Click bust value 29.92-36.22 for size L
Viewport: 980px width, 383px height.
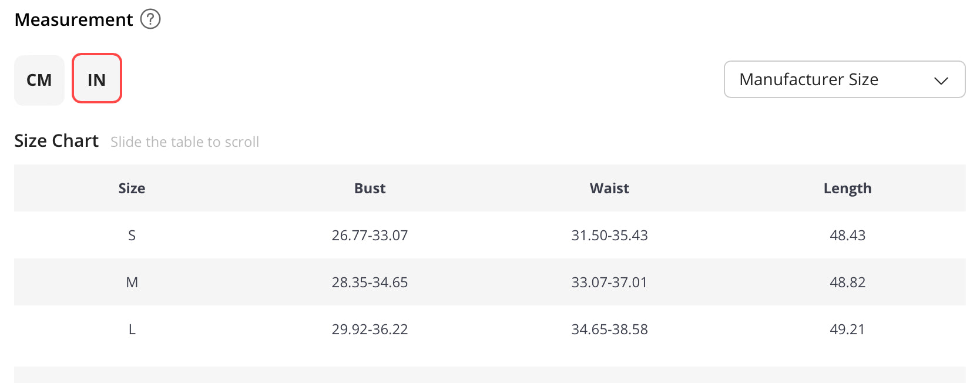(370, 329)
